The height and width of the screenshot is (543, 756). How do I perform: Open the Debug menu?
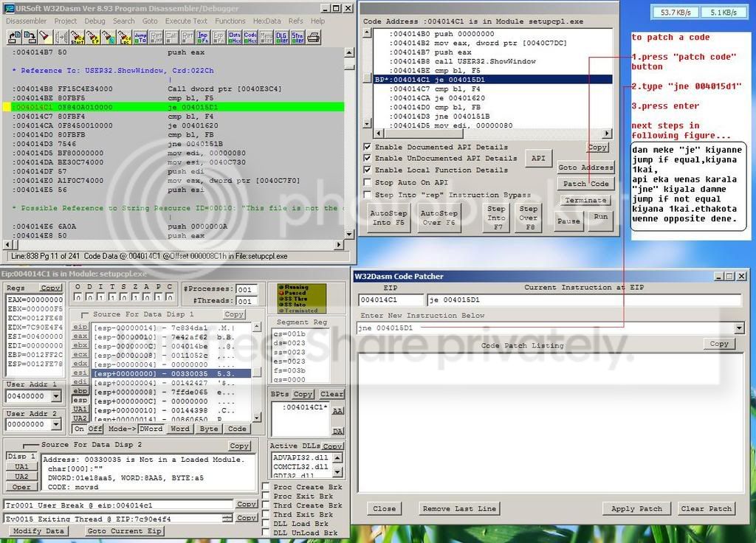pos(94,21)
